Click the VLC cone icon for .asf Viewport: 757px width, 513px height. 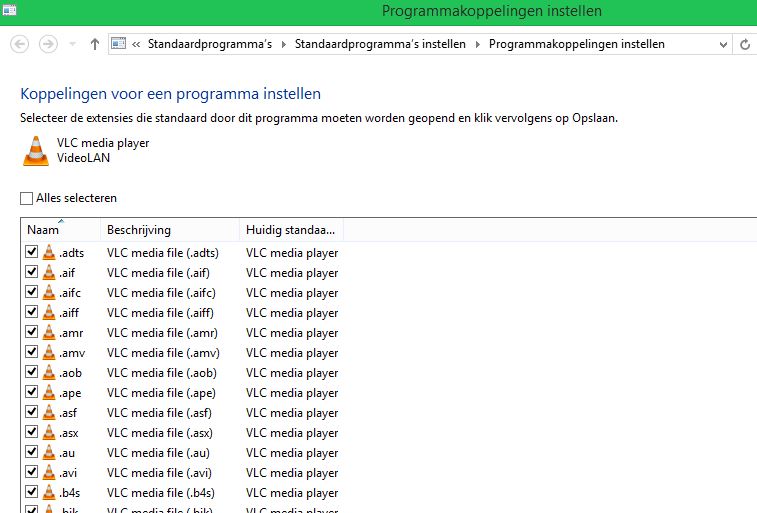(x=49, y=413)
